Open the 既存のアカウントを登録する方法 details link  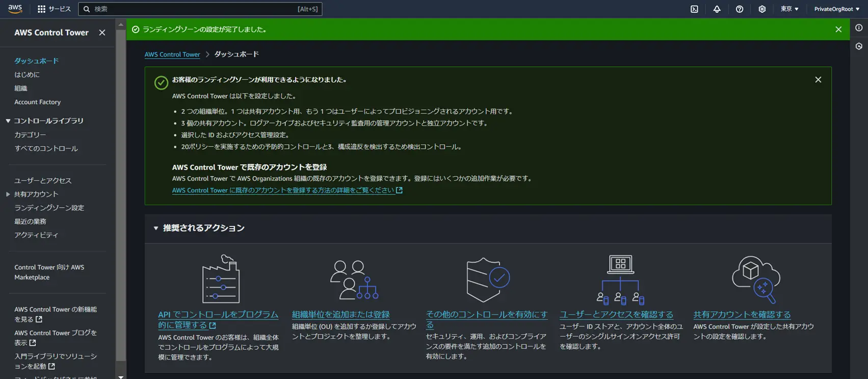click(x=283, y=190)
